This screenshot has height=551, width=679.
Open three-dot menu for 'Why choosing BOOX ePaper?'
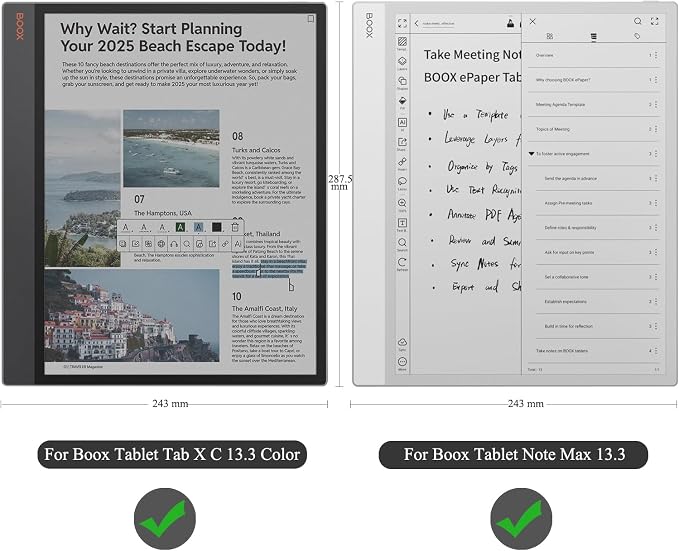656,80
